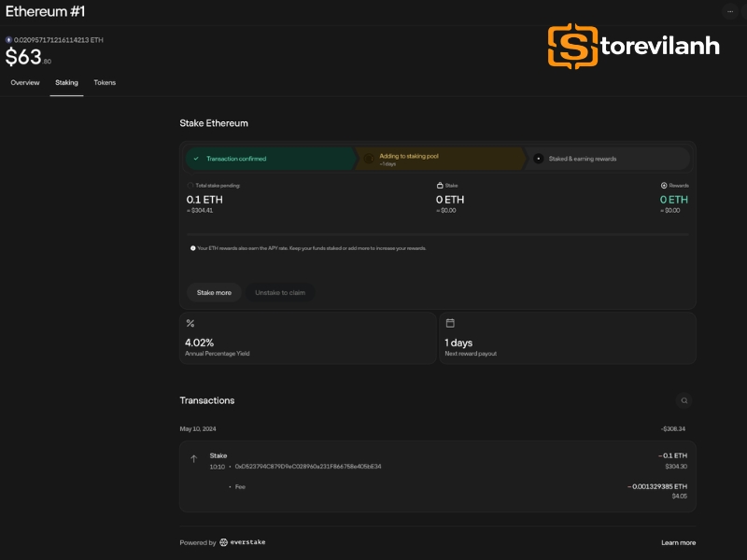The height and width of the screenshot is (560, 747).
Task: Click the transaction hash 0xD523794C879D9e…
Action: pyautogui.click(x=308, y=466)
